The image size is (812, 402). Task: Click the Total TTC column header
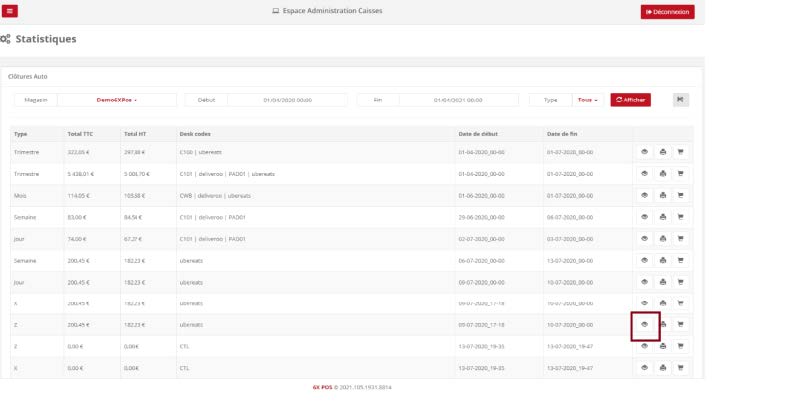point(80,133)
